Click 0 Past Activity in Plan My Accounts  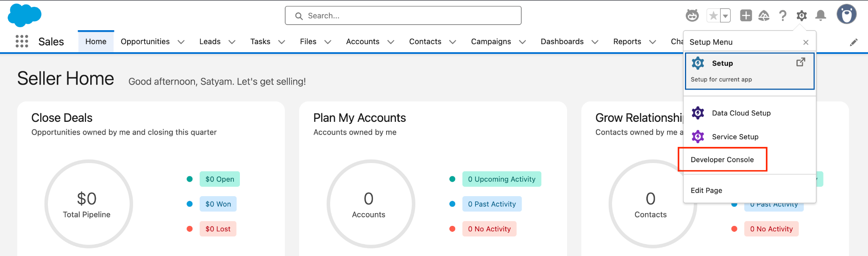[x=492, y=204]
